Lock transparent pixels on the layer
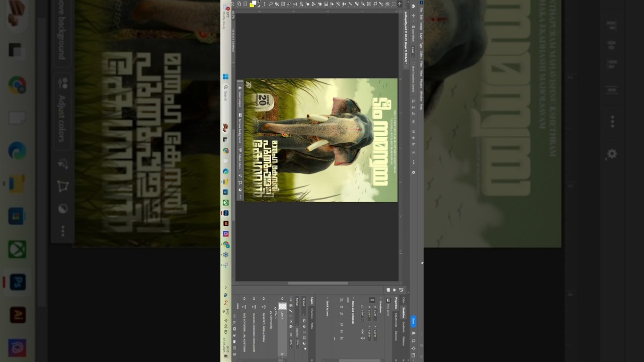The image size is (644, 362). pos(291,306)
